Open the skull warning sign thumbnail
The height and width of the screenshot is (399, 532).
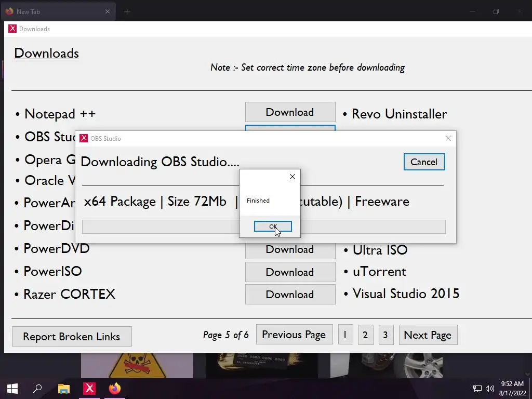point(137,365)
